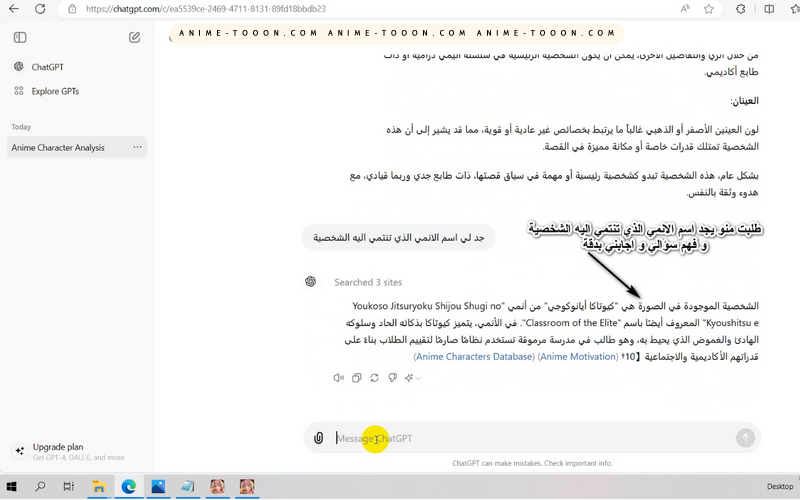The width and height of the screenshot is (800, 500).
Task: Play response with read aloud speaker icon
Action: tap(338, 378)
